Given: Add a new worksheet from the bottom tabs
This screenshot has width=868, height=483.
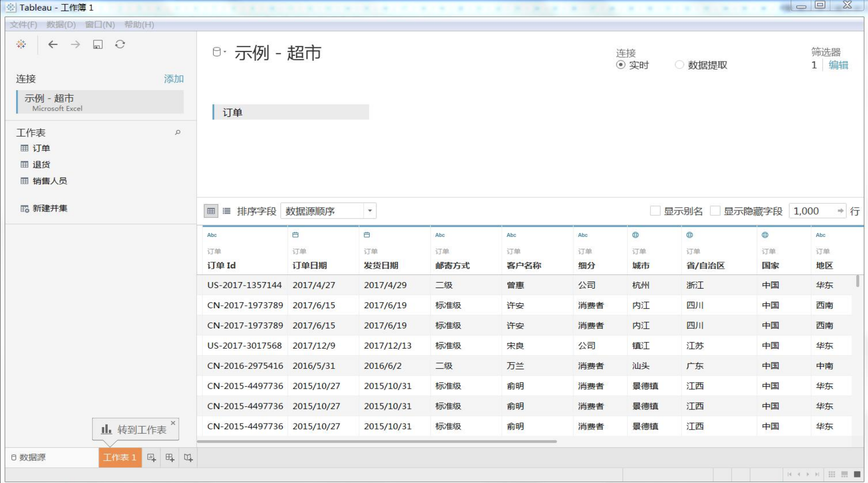Looking at the screenshot, I should pyautogui.click(x=152, y=457).
